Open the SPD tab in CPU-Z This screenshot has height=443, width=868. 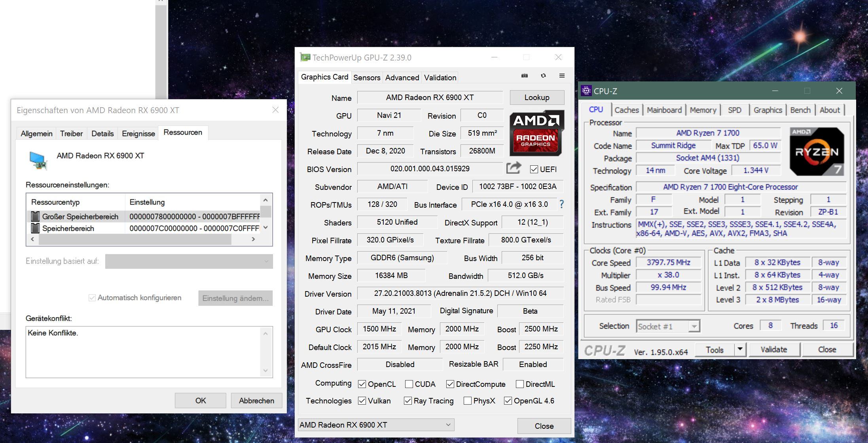(x=735, y=110)
